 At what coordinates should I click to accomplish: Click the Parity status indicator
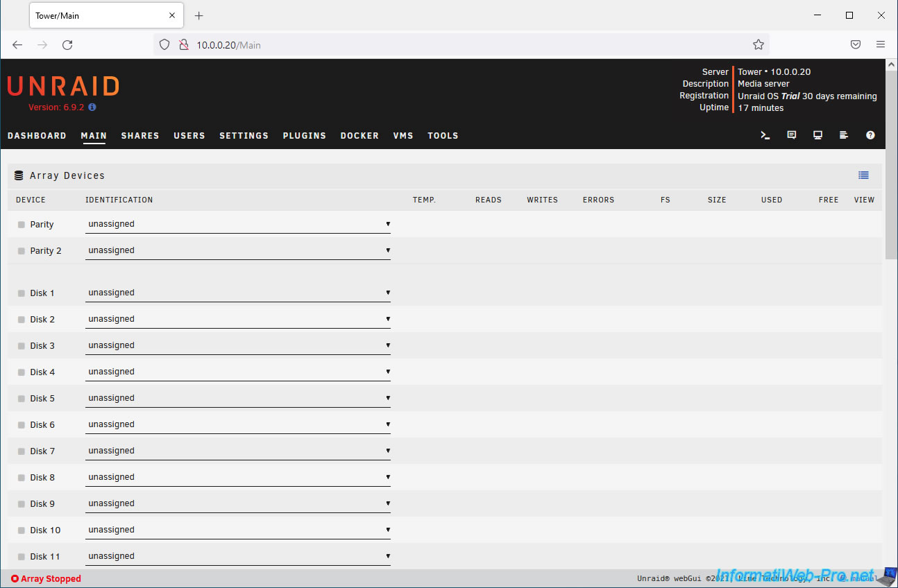(x=22, y=225)
